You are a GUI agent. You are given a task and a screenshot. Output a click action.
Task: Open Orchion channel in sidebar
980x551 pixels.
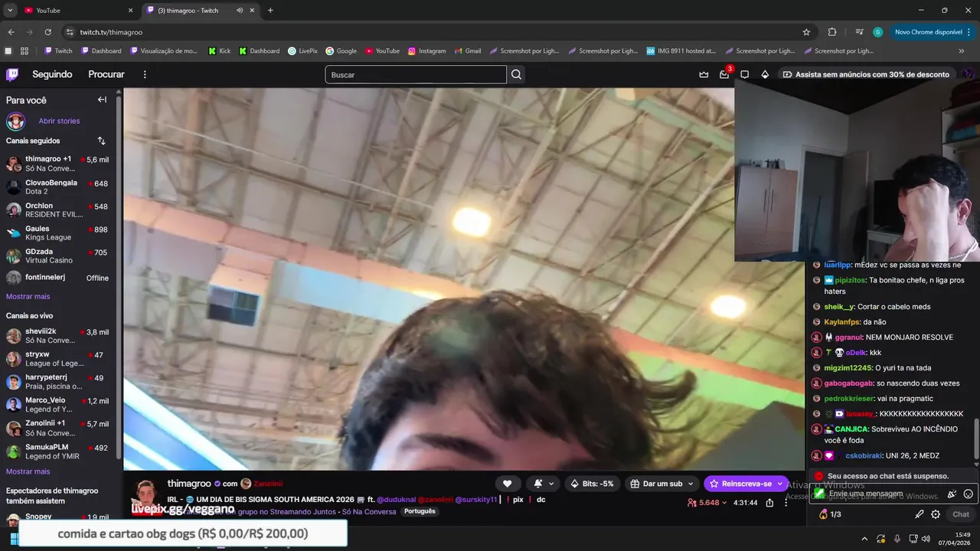(59, 210)
